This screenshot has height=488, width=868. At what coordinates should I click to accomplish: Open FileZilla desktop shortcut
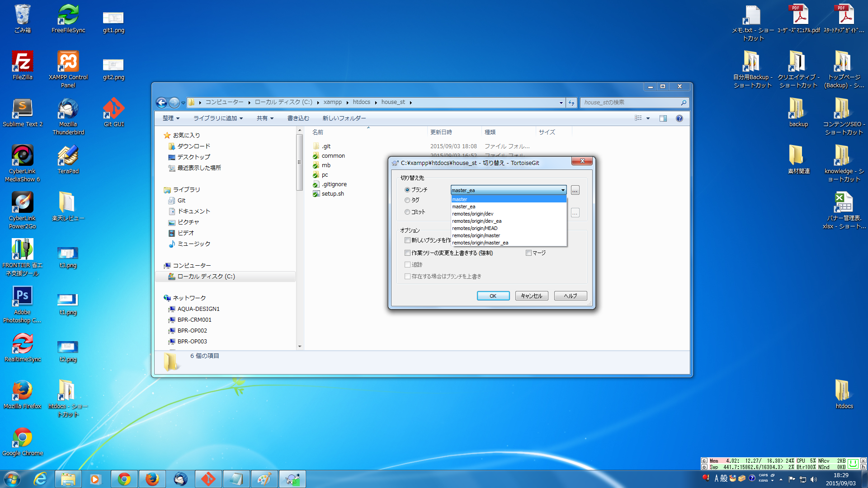pos(22,65)
